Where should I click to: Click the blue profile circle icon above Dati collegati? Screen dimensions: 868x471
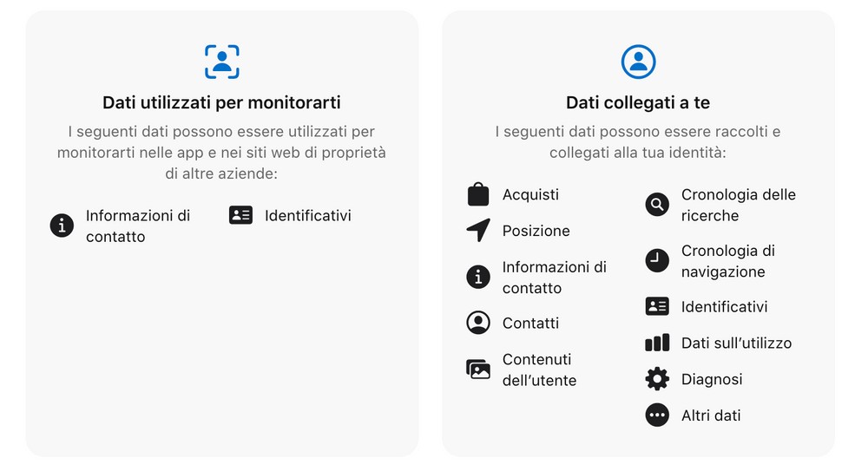638,62
